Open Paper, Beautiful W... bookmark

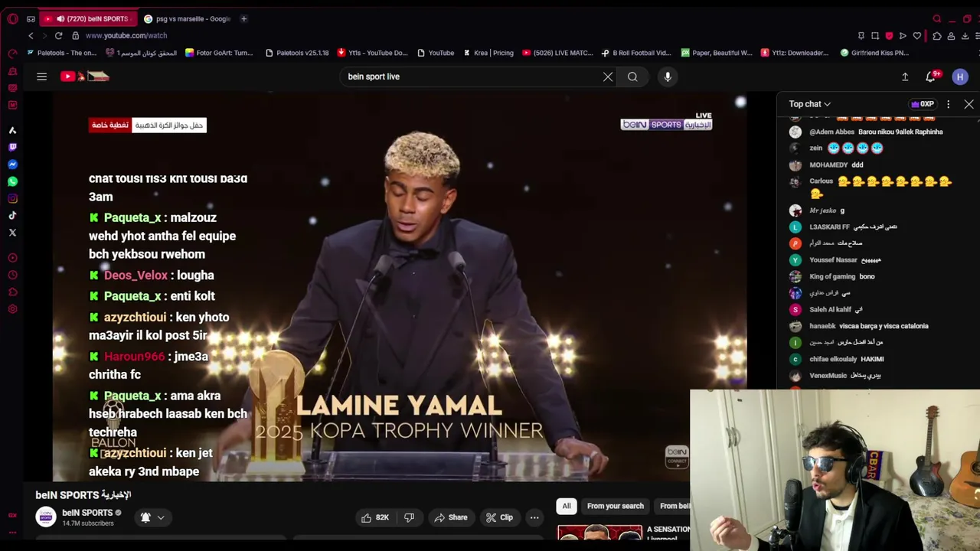[x=717, y=53]
